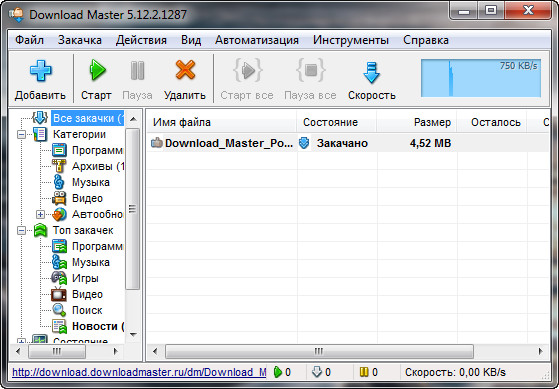Click the 750 KB/s speed graph
The height and width of the screenshot is (389, 559).
(x=481, y=78)
